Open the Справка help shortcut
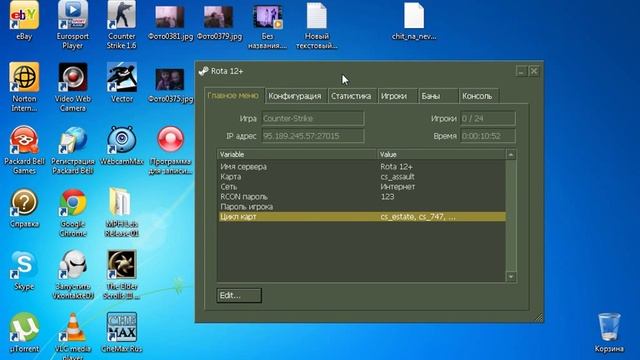Screen dimensions: 640x360 coord(24,207)
